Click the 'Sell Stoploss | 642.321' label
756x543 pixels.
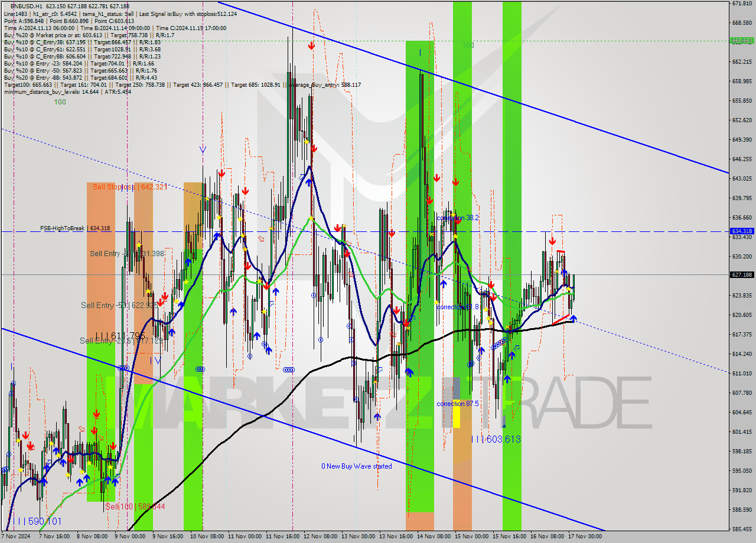[x=130, y=187]
